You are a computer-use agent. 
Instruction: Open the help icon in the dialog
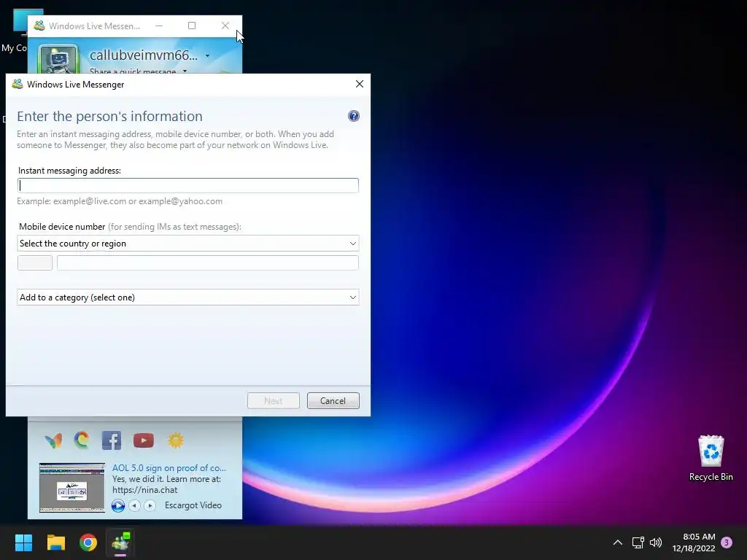coord(354,116)
